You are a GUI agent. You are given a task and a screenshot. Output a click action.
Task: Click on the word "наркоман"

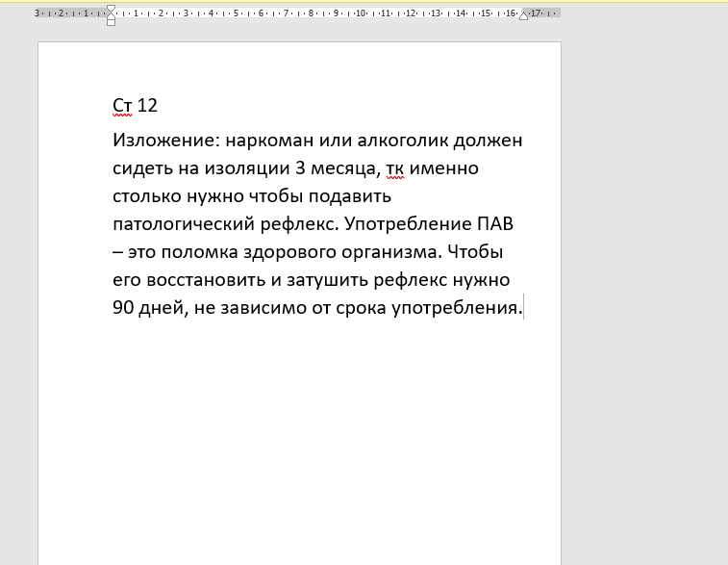(266, 141)
